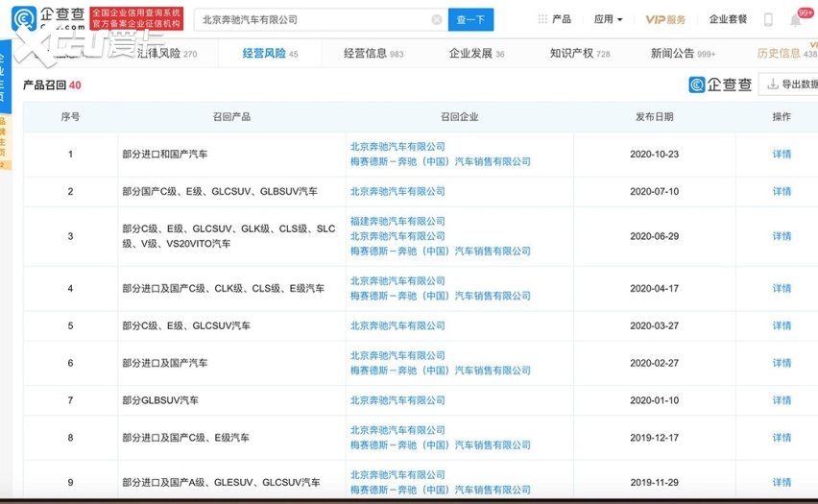Click the mobile phone icon in header

click(x=768, y=19)
